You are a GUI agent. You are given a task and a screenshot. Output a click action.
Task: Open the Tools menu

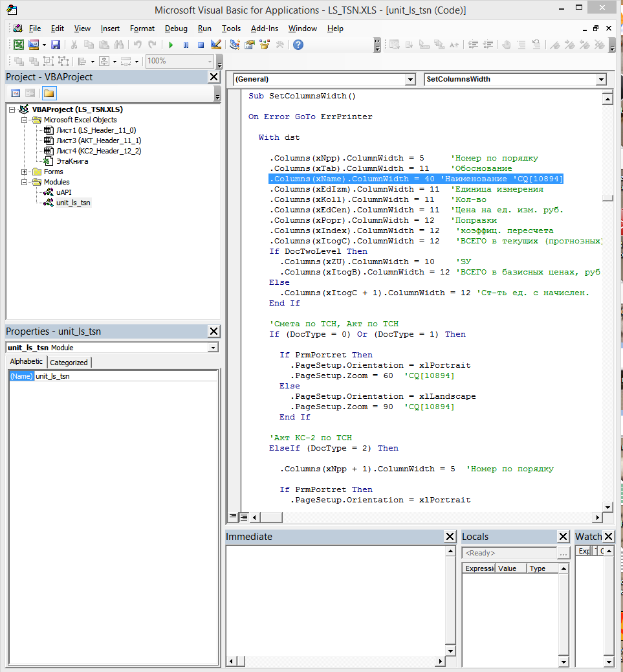click(231, 28)
